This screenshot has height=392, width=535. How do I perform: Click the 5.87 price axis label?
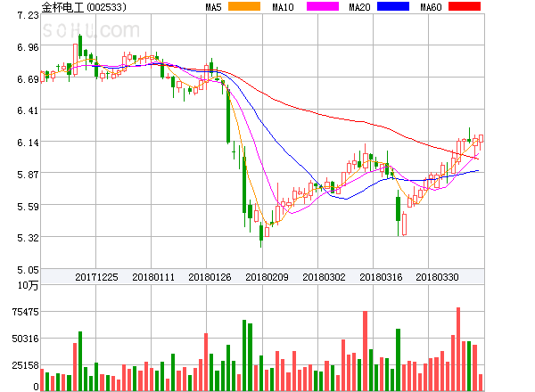click(28, 175)
